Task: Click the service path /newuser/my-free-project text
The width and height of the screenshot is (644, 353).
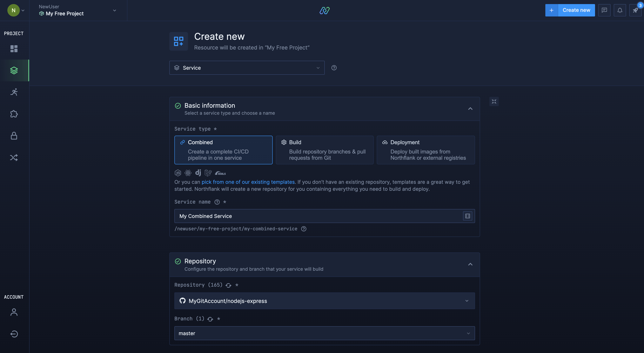Action: [x=236, y=229]
